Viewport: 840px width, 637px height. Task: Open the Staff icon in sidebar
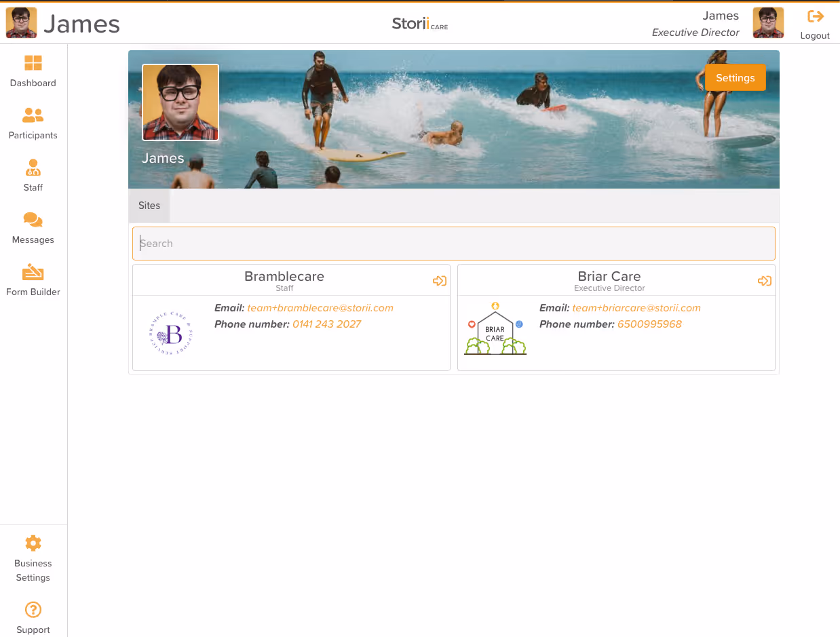tap(33, 168)
